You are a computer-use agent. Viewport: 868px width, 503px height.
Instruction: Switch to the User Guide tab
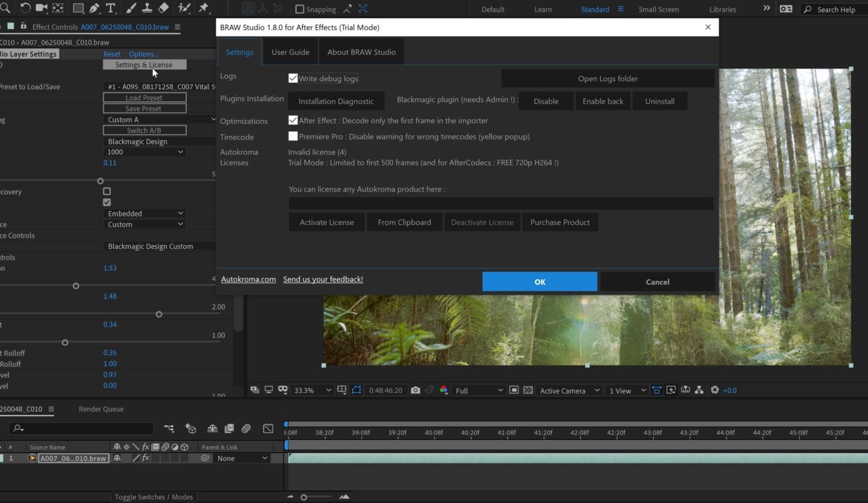tap(290, 52)
